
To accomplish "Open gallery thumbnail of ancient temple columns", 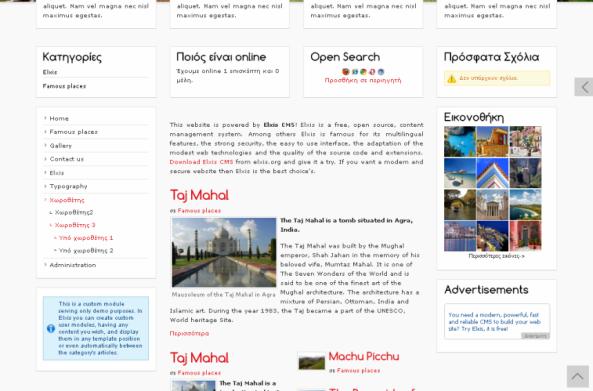I will click(x=492, y=205).
